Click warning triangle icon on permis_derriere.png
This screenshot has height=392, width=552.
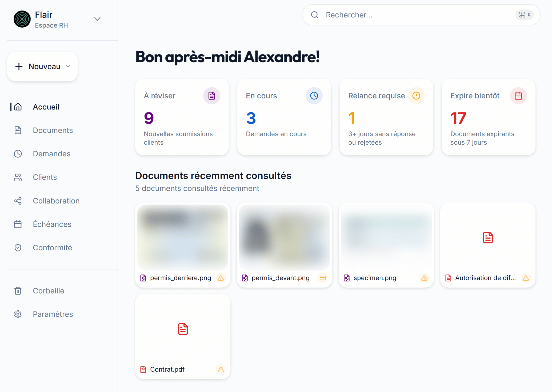click(221, 278)
